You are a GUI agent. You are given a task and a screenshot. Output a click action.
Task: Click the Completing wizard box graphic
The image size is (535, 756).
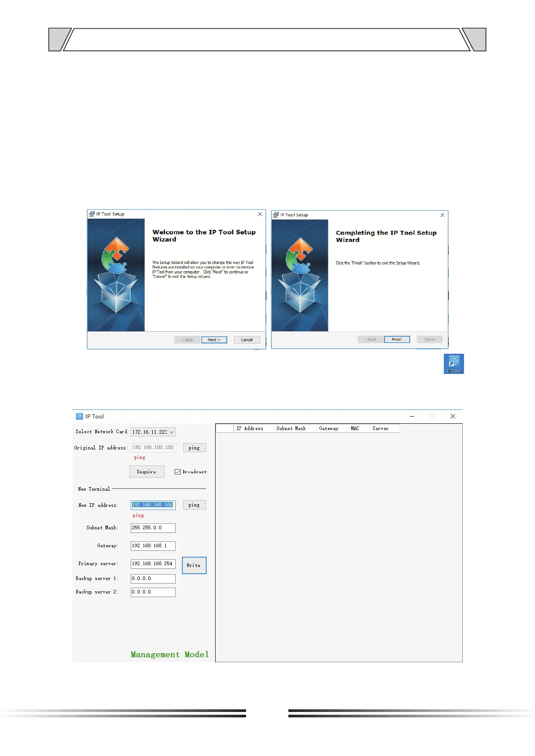(300, 275)
